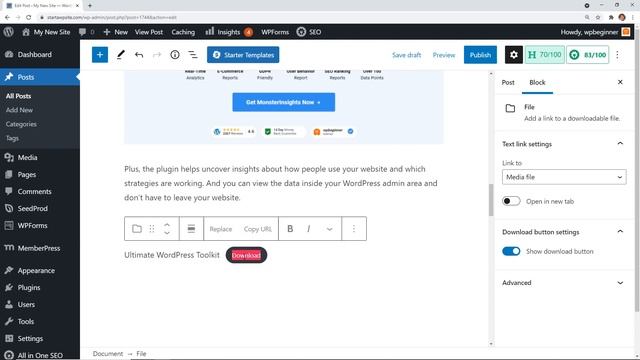Open Tags under Posts
Screen dimensions: 640x360
tap(12, 138)
